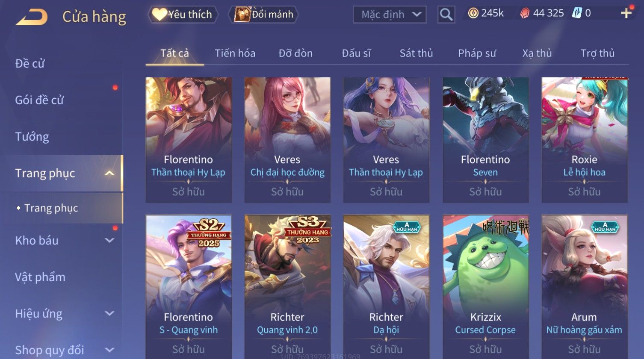
Task: Switch to the Pháp sư tab
Action: click(477, 53)
